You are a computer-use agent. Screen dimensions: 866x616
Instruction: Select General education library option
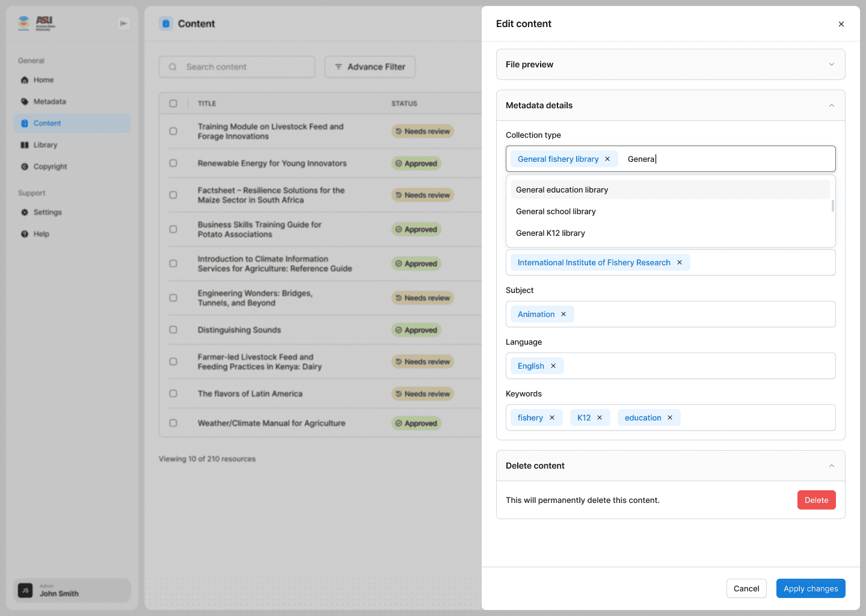tap(562, 190)
